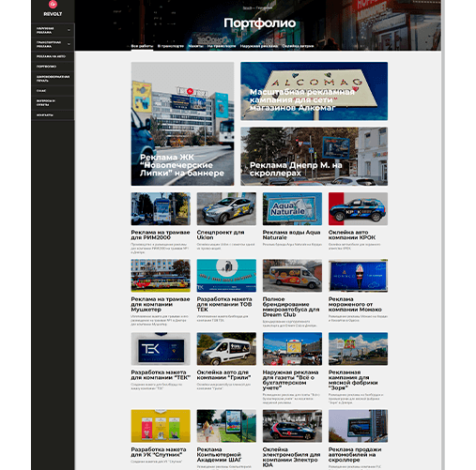Viewport: 476px width, 470px height.
Task: Click Реклама на трамвае для РИМ2000 title
Action: point(161,235)
